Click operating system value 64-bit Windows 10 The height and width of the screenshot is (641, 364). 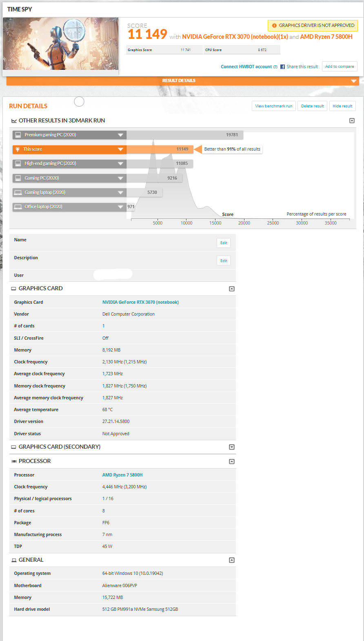(133, 573)
